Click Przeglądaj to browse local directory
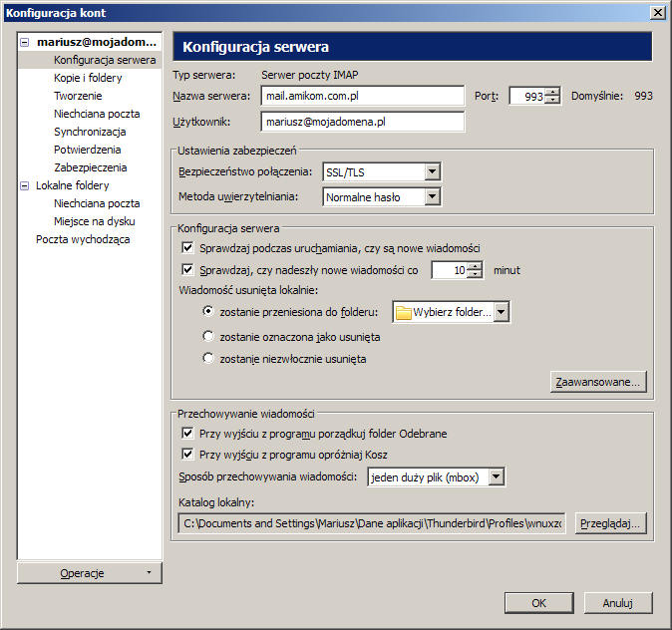The width and height of the screenshot is (672, 630). pyautogui.click(x=611, y=523)
